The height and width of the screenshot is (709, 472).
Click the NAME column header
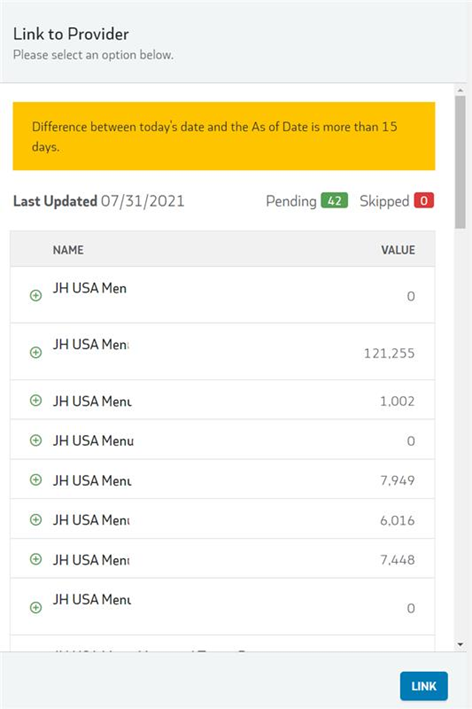click(68, 250)
